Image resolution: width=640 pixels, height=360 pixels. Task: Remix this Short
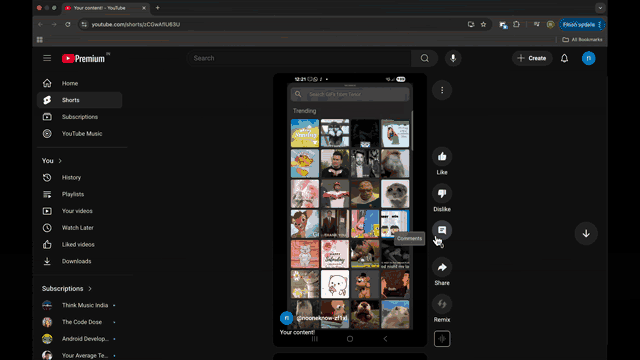(442, 304)
